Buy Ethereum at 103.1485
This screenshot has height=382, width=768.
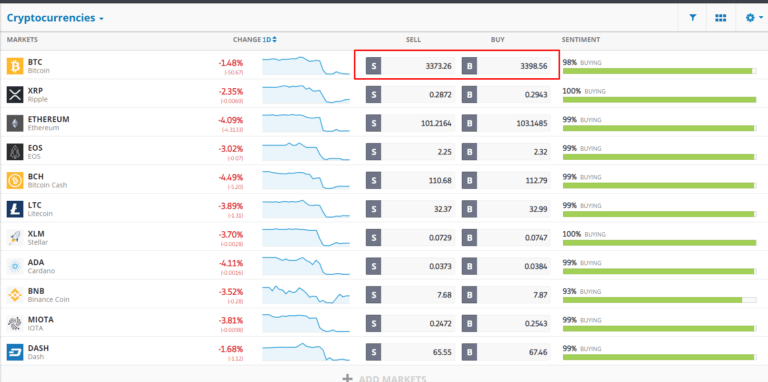506,123
